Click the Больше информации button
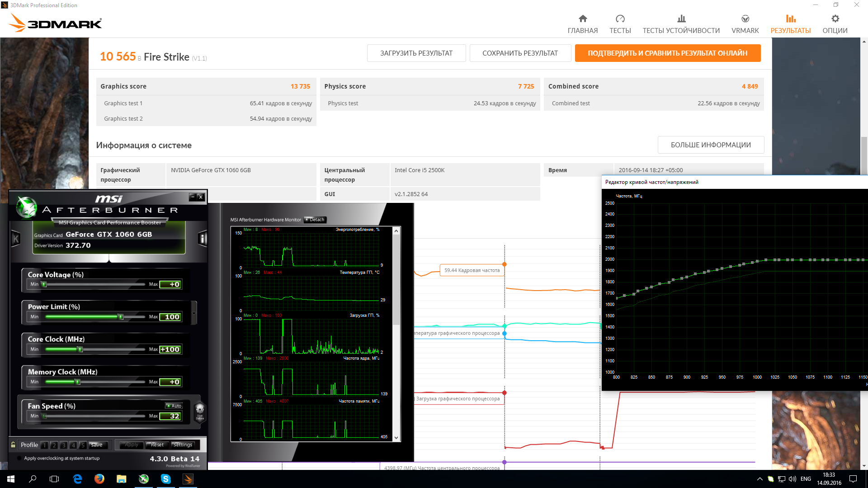 pos(711,145)
